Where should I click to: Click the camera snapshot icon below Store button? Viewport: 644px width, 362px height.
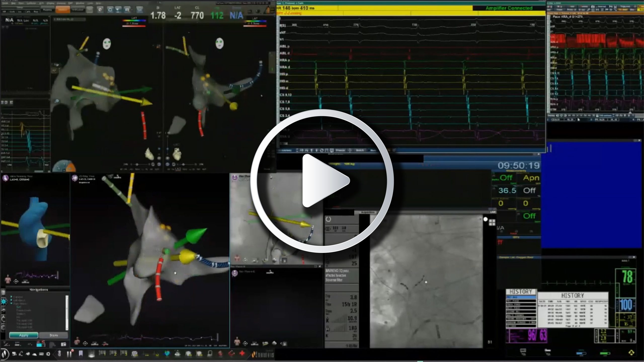coord(64,344)
